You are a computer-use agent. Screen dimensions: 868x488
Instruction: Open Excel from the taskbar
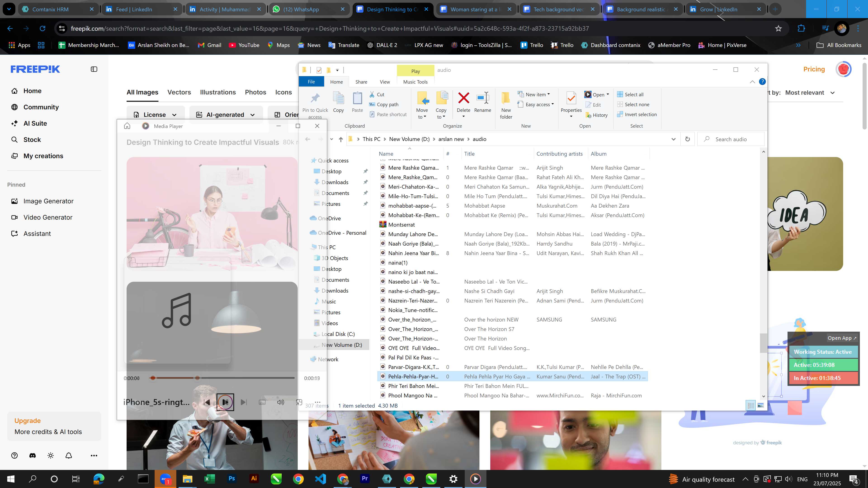point(209,479)
